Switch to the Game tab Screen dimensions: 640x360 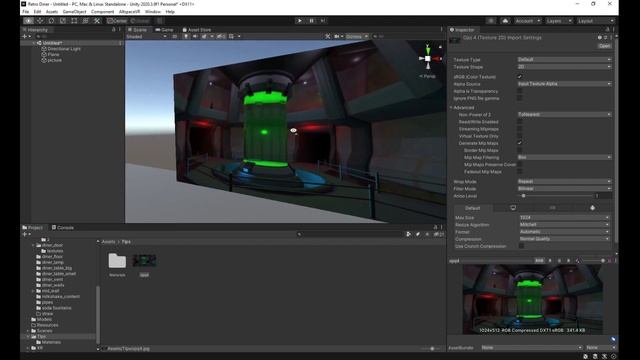(x=164, y=30)
